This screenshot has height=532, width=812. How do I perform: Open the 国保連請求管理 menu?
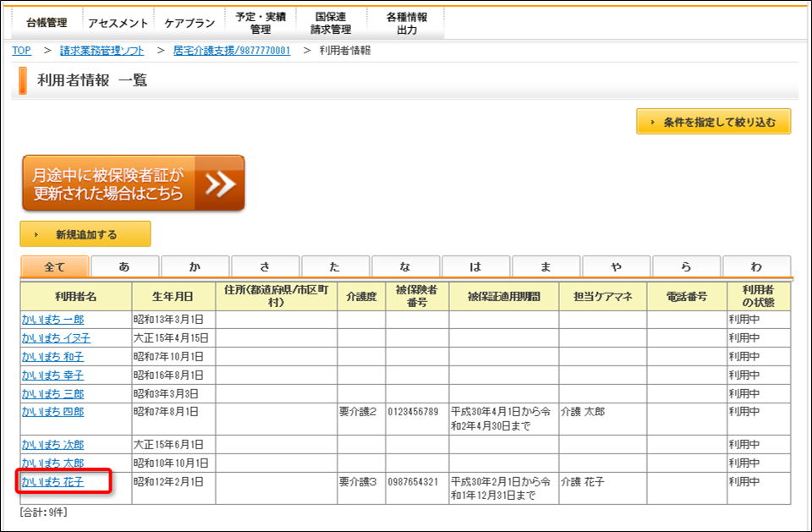click(x=331, y=24)
